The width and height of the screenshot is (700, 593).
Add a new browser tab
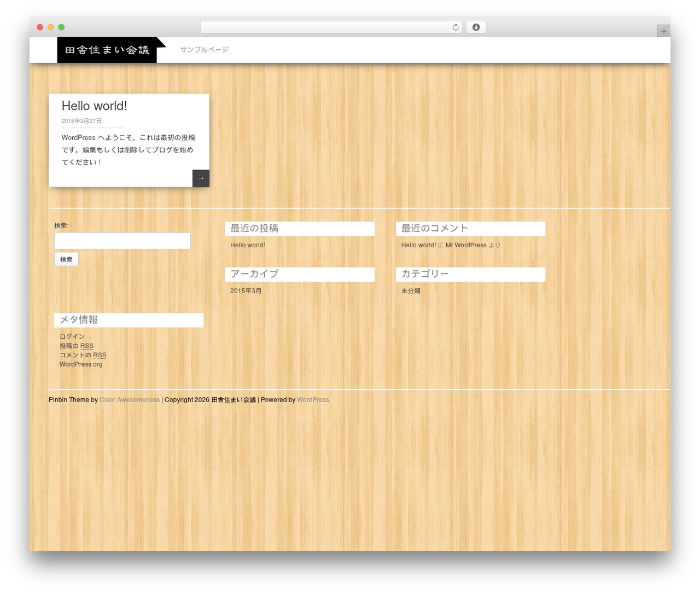click(663, 31)
